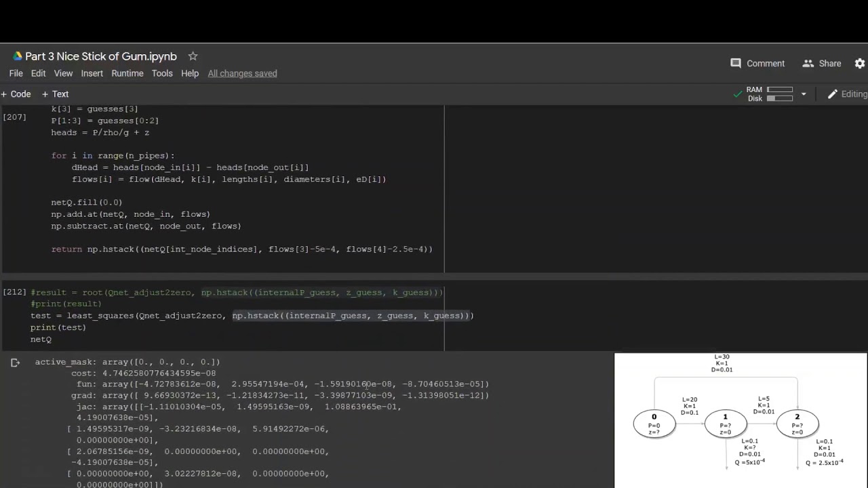
Task: Click the cell execution count [212]
Action: [x=15, y=292]
